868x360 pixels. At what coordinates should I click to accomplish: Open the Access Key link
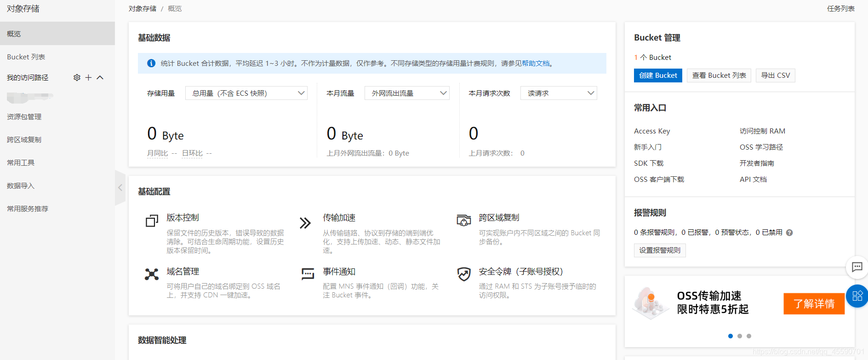click(x=652, y=131)
